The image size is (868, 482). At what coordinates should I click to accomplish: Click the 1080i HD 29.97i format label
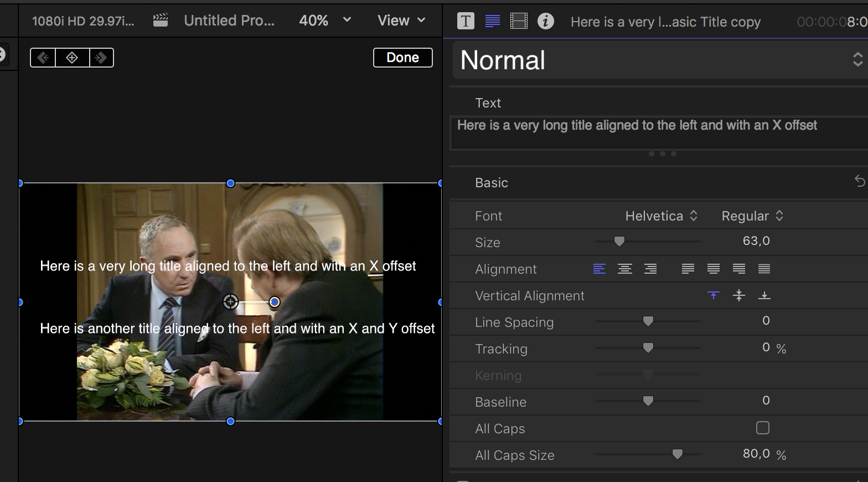point(83,21)
